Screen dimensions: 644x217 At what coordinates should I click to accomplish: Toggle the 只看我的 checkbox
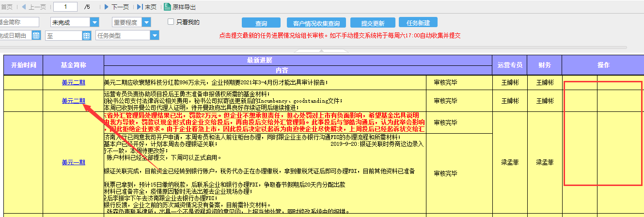(x=171, y=22)
